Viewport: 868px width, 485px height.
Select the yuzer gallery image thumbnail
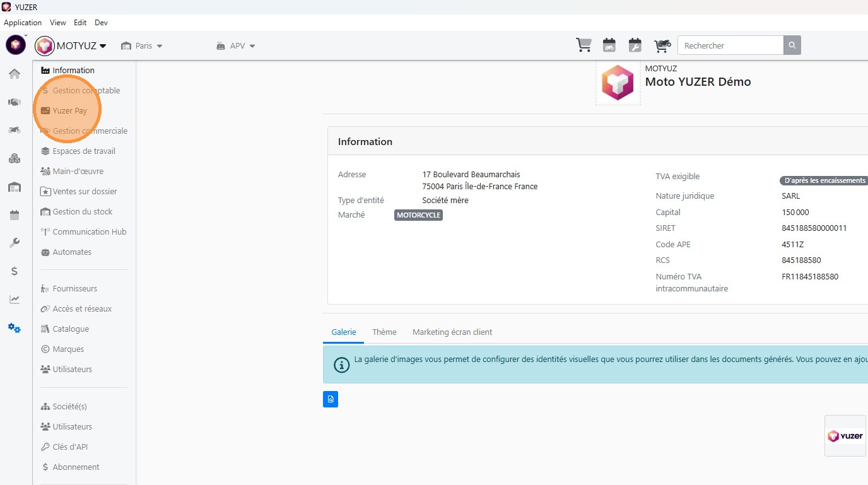tap(845, 436)
